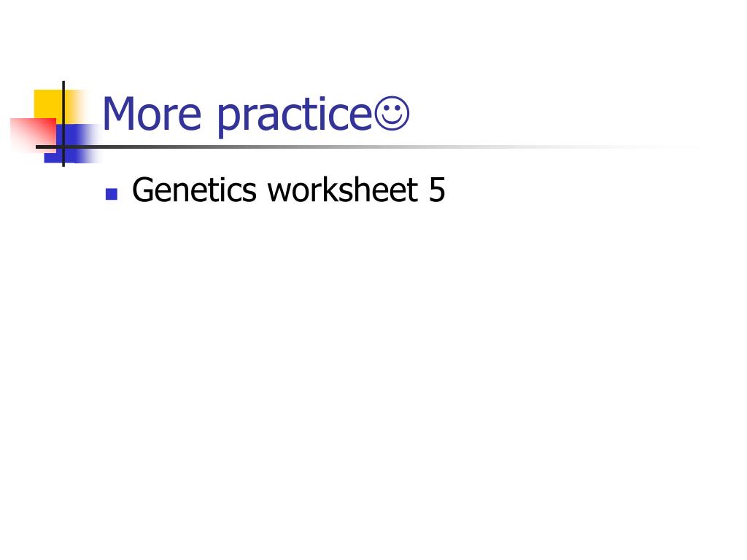Viewport: 747px width, 560px height.
Task: Click the word "worksheet" in the bullet
Action: (343, 190)
